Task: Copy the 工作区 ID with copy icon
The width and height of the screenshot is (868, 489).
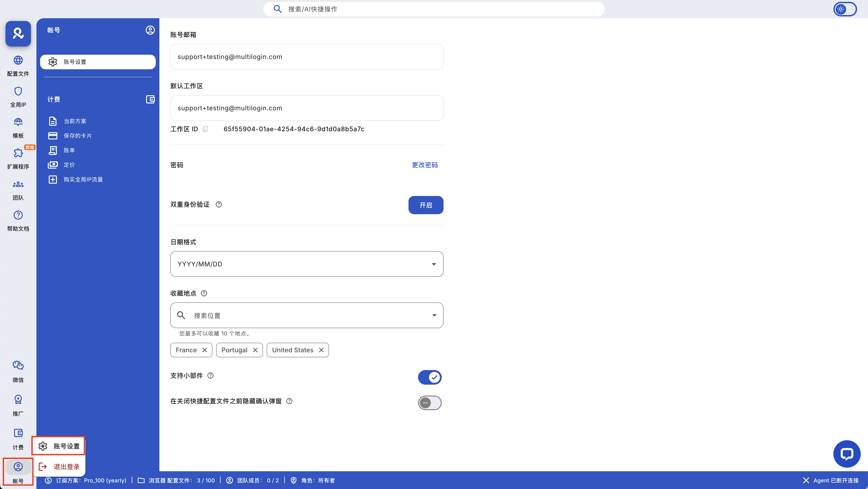Action: (205, 129)
